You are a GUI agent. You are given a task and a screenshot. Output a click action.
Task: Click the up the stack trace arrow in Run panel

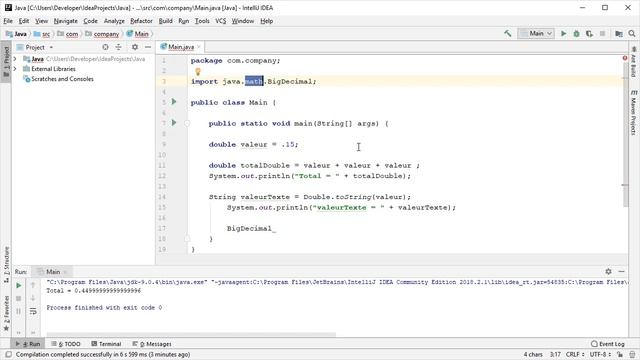pyautogui.click(x=33, y=285)
